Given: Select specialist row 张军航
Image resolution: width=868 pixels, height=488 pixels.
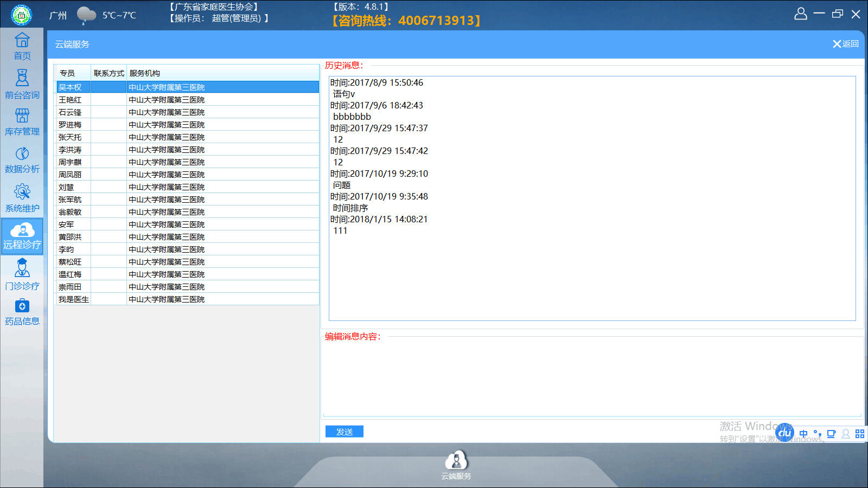Looking at the screenshot, I should pos(188,200).
